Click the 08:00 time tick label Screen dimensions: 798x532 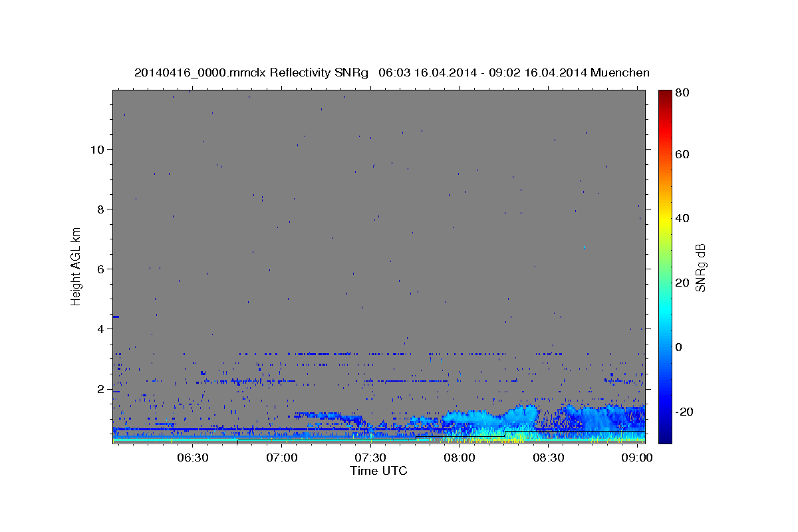(460, 458)
